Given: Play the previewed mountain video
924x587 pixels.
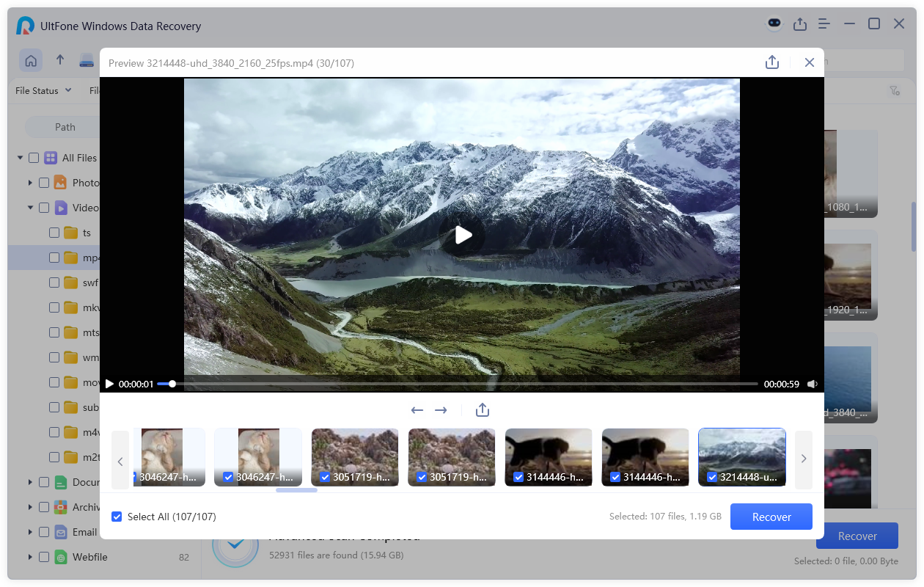Looking at the screenshot, I should click(463, 235).
